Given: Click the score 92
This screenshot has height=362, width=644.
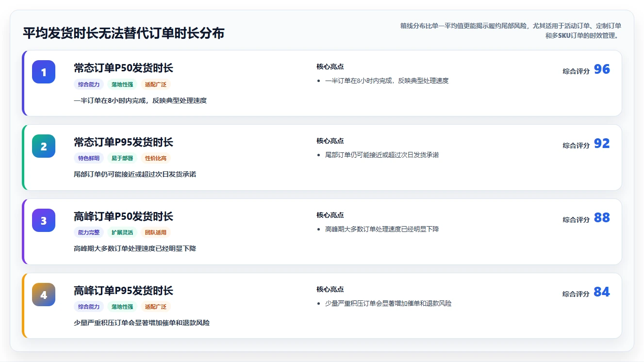Looking at the screenshot, I should pos(602,144).
